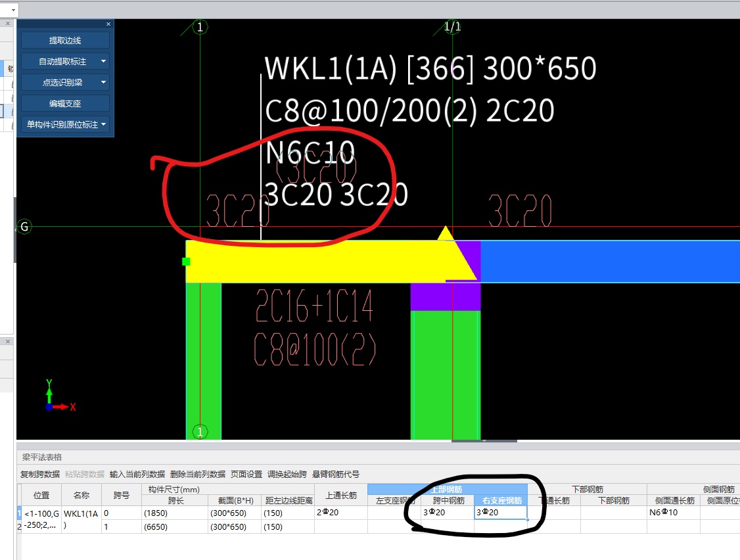This screenshot has height=560, width=740.
Task: Click the red C8@100(2) CAD label
Action: point(315,350)
